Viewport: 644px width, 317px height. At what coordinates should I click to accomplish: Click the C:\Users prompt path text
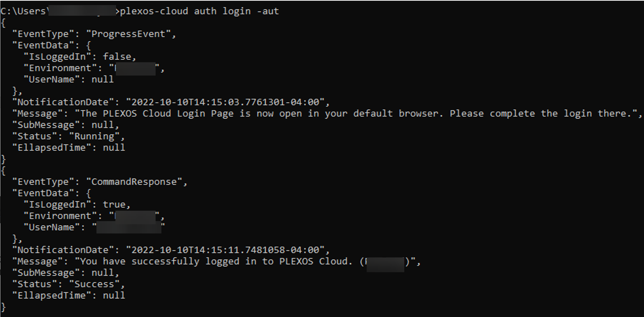[x=24, y=11]
